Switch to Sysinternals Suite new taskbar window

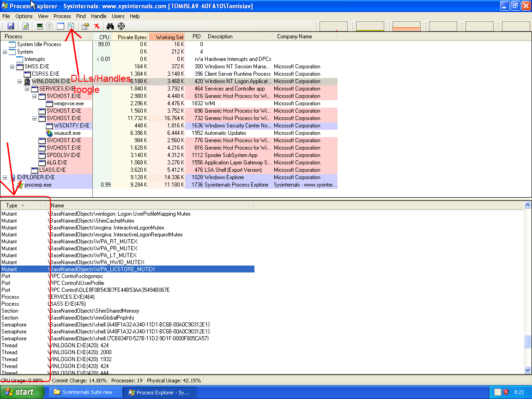click(86, 392)
